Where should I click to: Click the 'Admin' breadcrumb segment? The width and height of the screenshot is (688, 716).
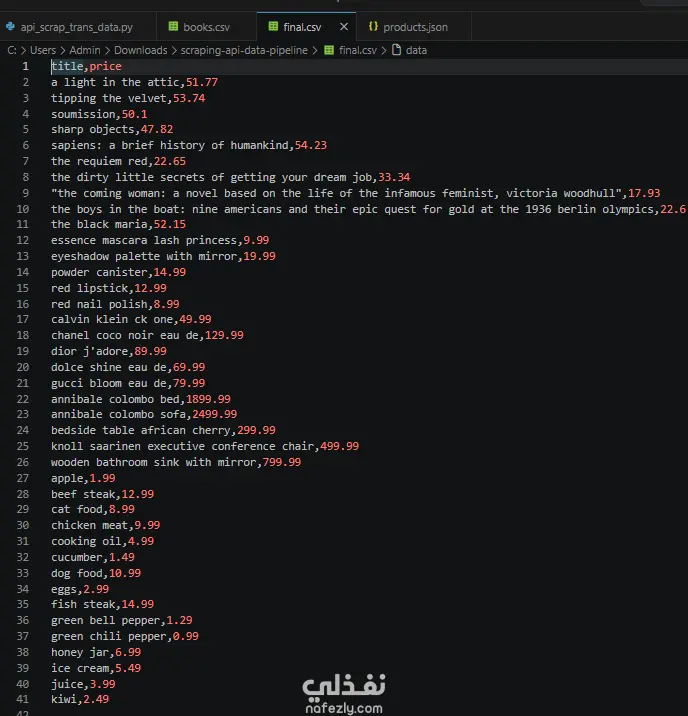[85, 50]
